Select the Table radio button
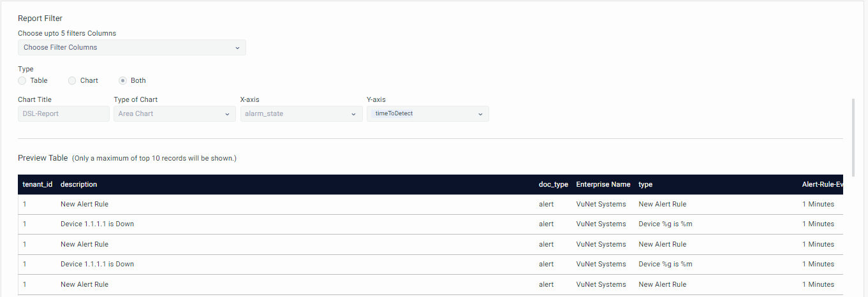The width and height of the screenshot is (868, 297). [x=22, y=81]
